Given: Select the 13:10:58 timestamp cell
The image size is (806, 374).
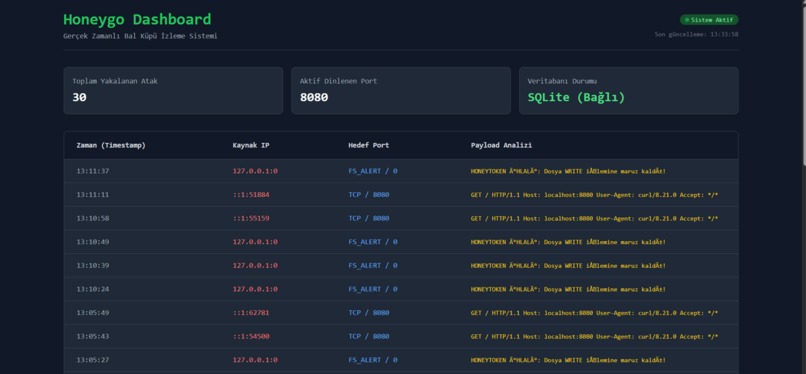Looking at the screenshot, I should pos(93,218).
